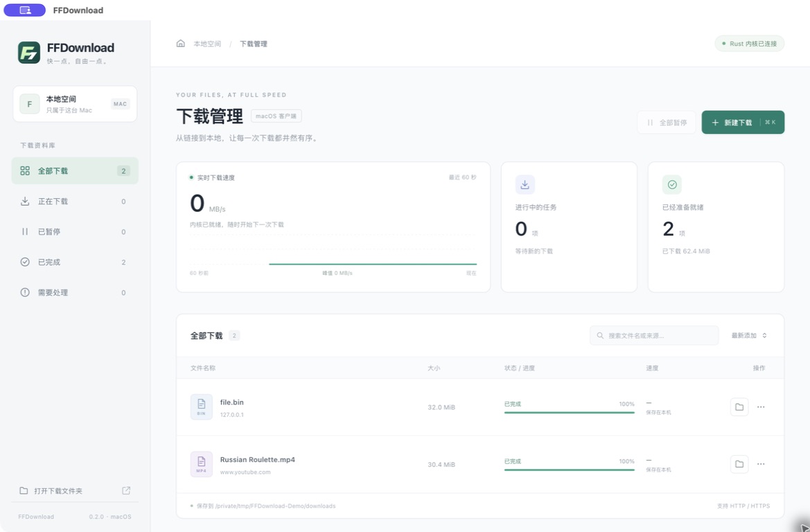Click the 新建下载 button
810x532 pixels.
point(743,123)
